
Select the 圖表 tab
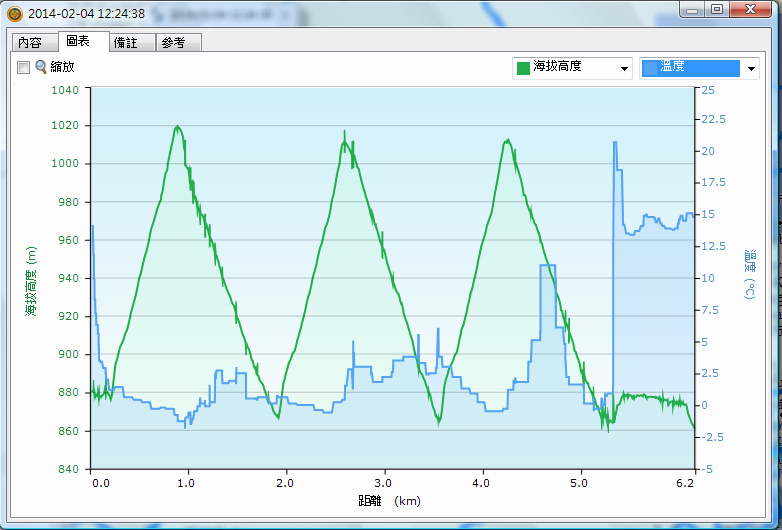(78, 41)
